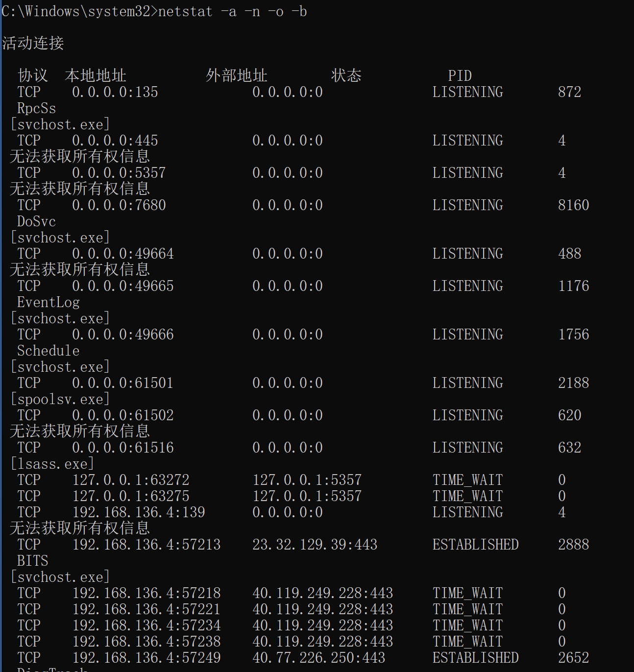Click PID value 8160
The width and height of the screenshot is (634, 672).
(x=573, y=205)
